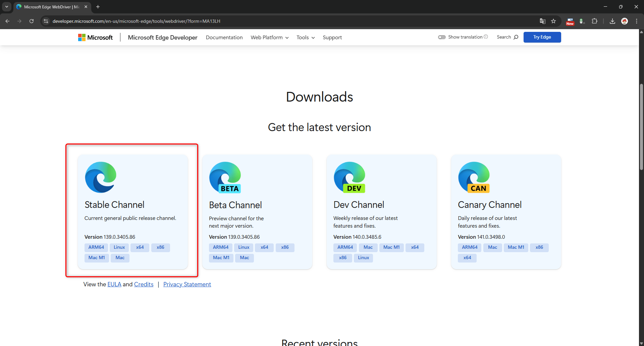Close the Microsoft Edge WebDriver tab
This screenshot has width=644, height=346.
(86, 7)
